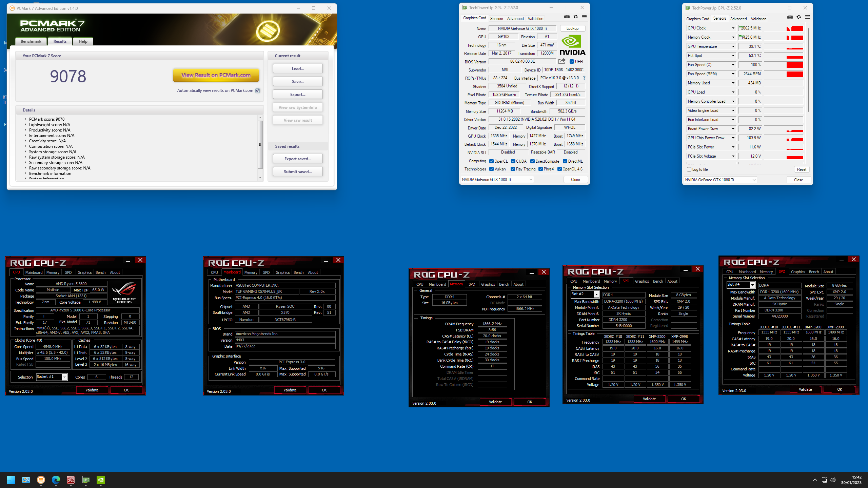The image size is (868, 488).
Task: Toggle the Vulkan checkbox
Action: coord(491,169)
